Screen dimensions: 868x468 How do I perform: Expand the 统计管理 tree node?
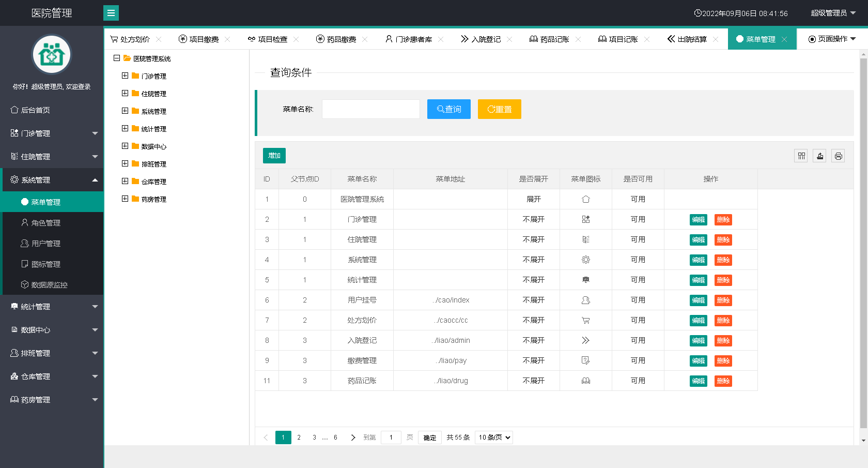tap(125, 128)
